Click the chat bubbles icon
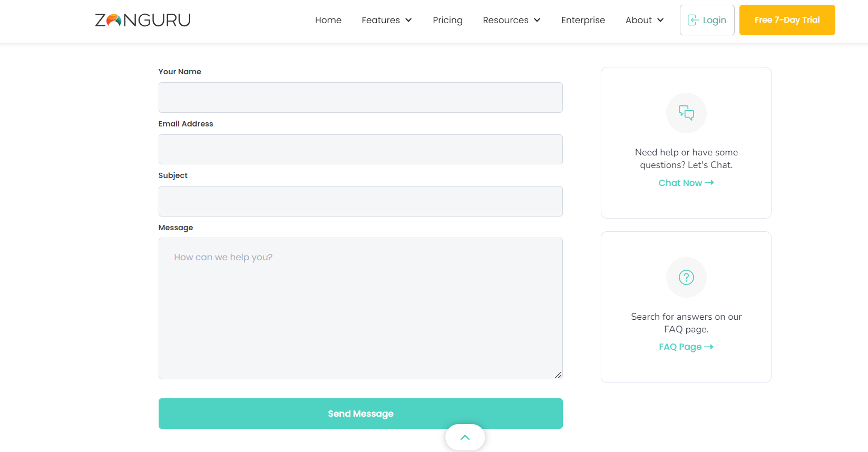This screenshot has width=868, height=452. tap(686, 113)
